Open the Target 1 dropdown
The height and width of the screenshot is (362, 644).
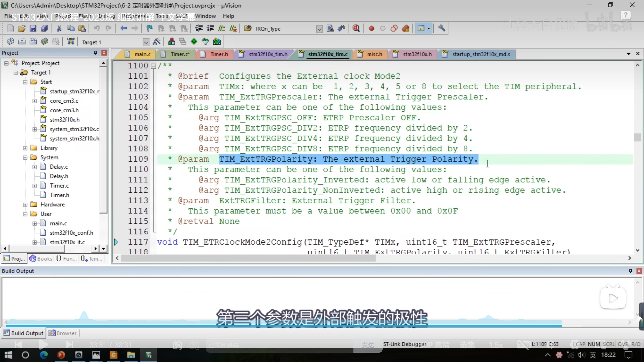[146, 42]
